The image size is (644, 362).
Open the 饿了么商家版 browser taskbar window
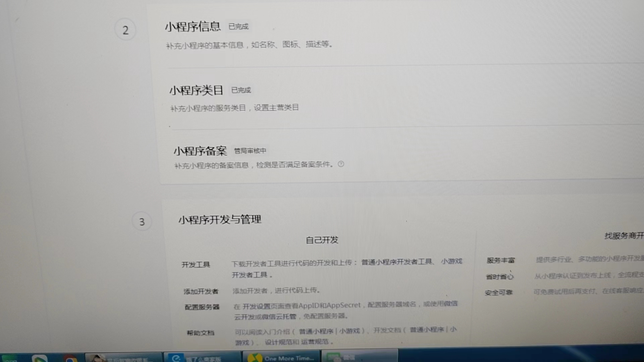pyautogui.click(x=202, y=358)
